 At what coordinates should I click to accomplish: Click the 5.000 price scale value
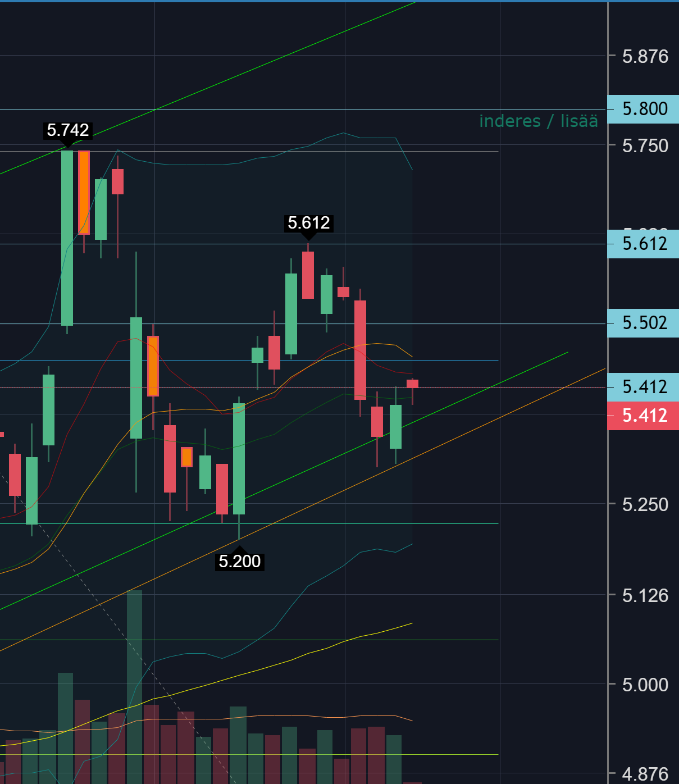click(x=645, y=685)
